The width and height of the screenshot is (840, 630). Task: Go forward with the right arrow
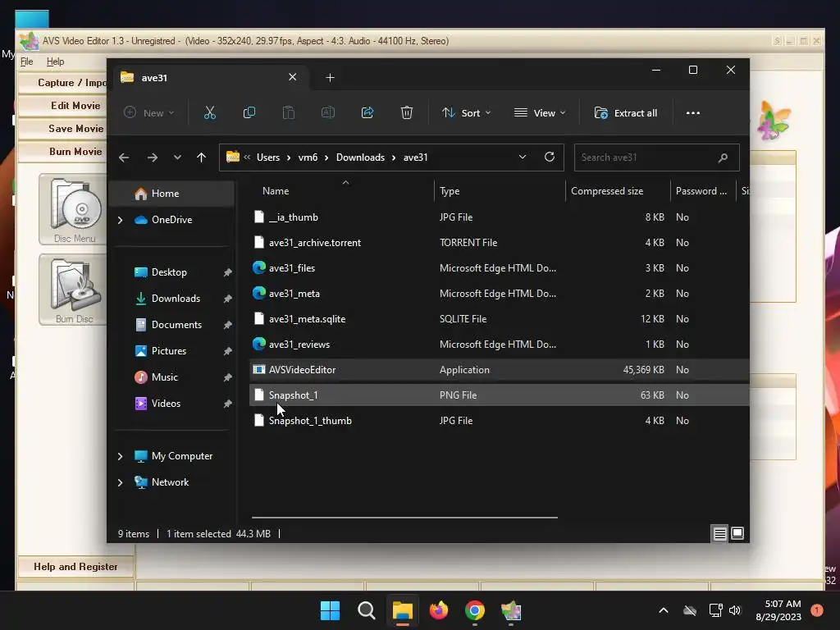152,157
